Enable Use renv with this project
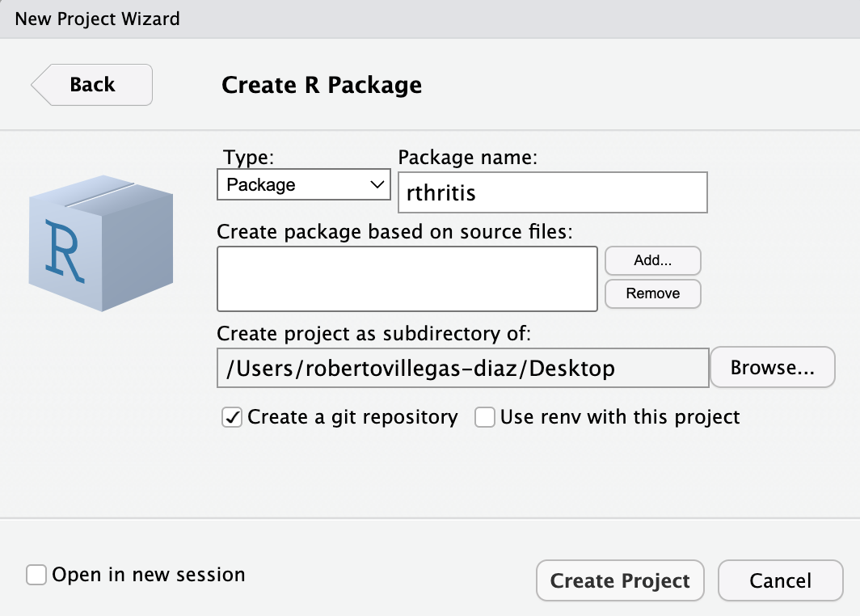860x616 pixels. pyautogui.click(x=485, y=418)
